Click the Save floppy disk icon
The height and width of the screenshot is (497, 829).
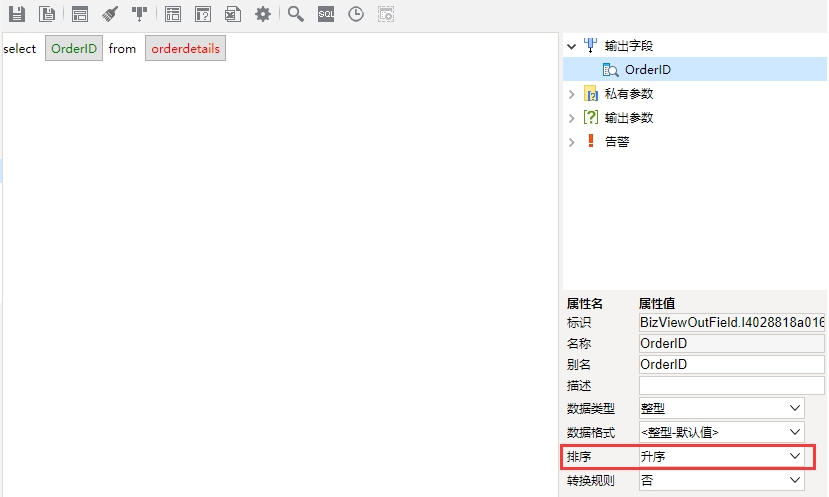click(17, 14)
